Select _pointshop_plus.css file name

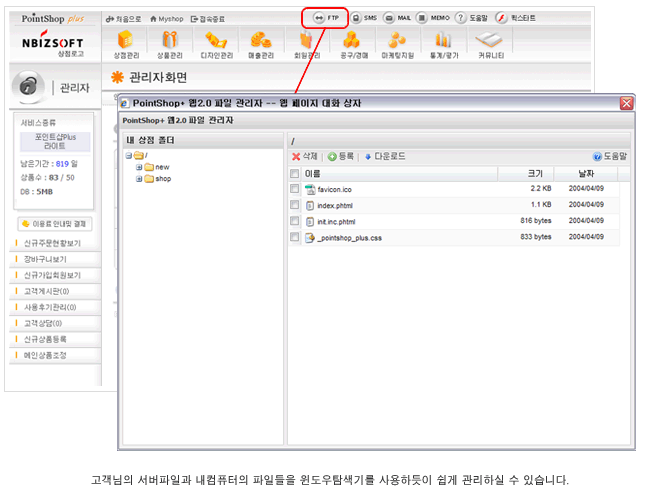(x=349, y=238)
